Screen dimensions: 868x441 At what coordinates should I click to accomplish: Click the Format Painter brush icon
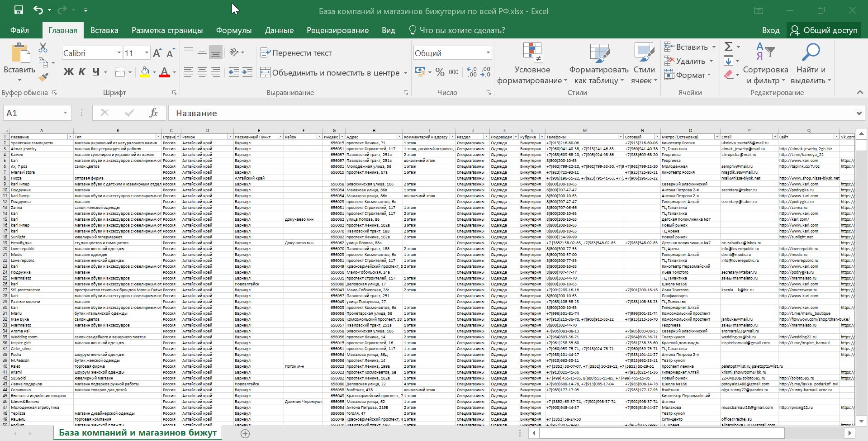(43, 77)
